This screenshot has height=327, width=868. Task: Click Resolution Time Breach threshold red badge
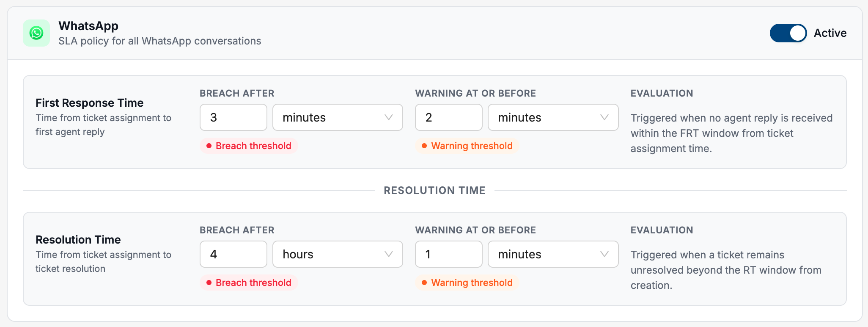(249, 283)
